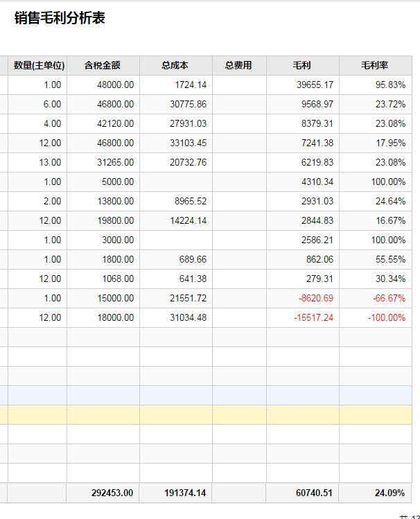Select the 55.55% margin cell
The image size is (420, 519).
[x=376, y=259]
